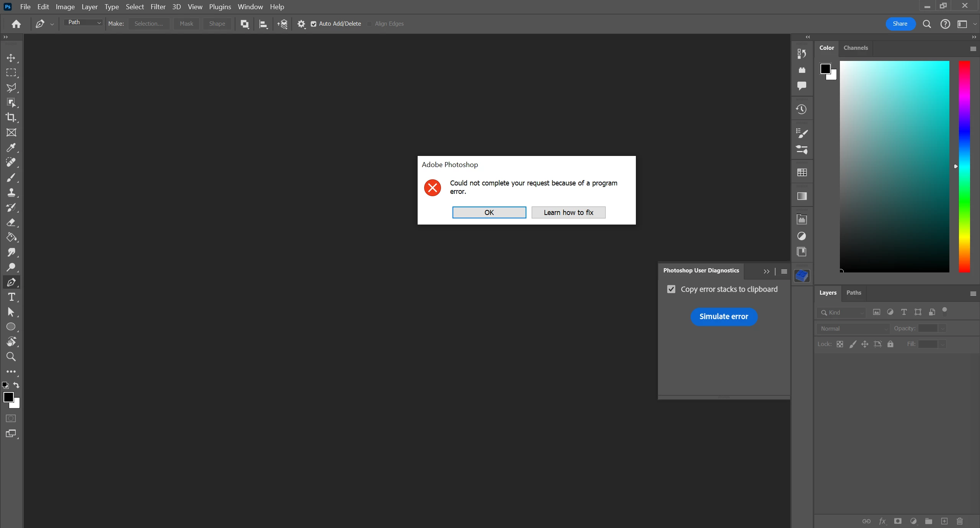Open the Path mode dropdown
The image size is (980, 528).
pos(84,23)
